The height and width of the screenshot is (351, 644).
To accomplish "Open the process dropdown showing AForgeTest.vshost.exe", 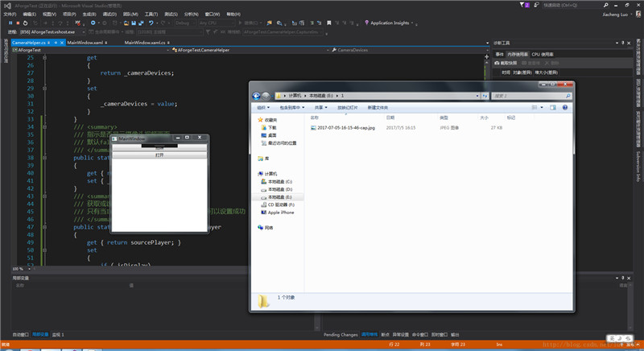I will click(x=84, y=32).
